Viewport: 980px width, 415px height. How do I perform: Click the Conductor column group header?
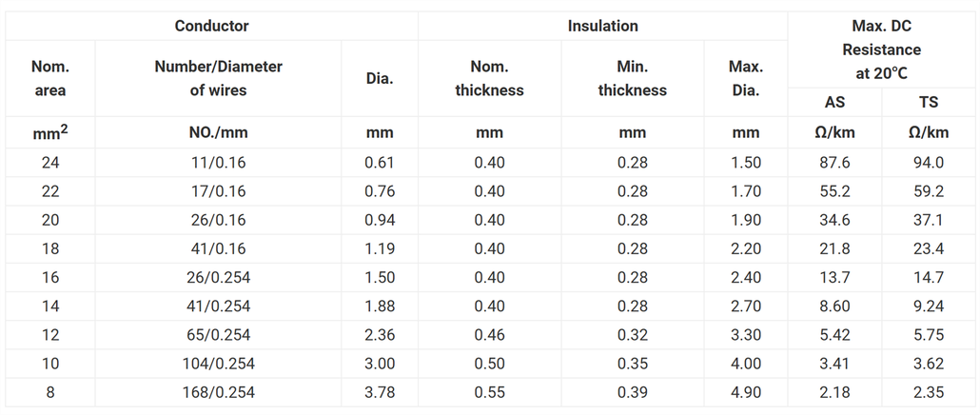[x=211, y=26]
